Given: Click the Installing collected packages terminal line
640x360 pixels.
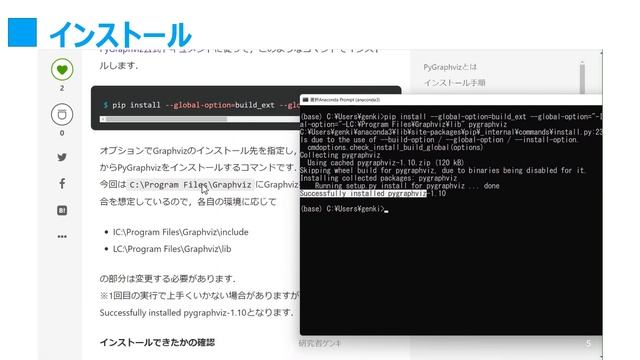Looking at the screenshot, I should point(378,178).
